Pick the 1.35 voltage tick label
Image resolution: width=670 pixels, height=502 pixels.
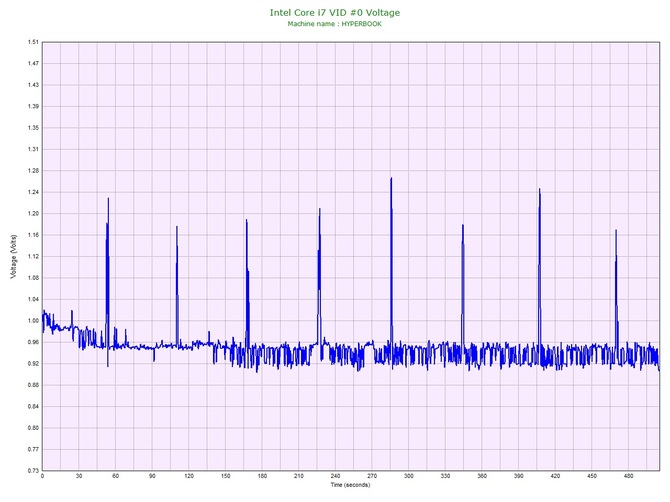click(x=33, y=128)
